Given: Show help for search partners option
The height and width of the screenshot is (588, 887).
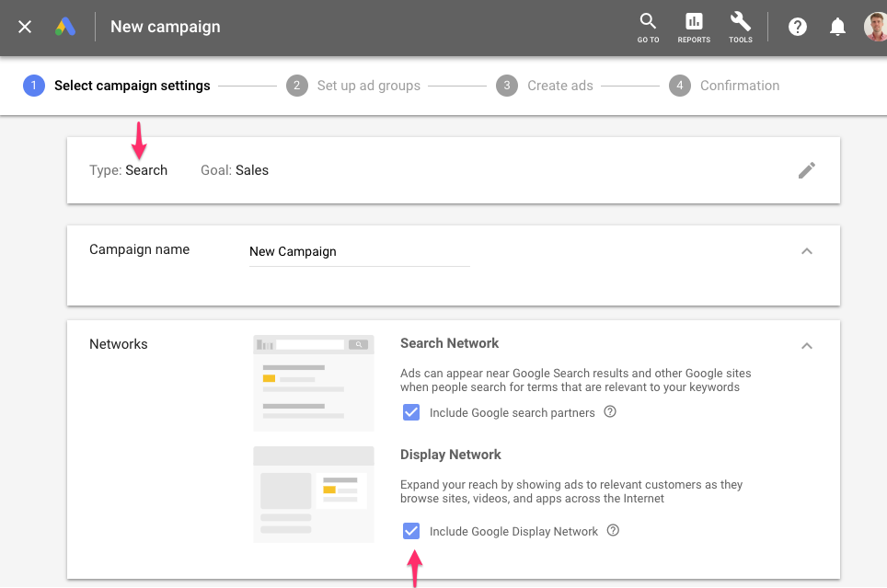Looking at the screenshot, I should [x=610, y=412].
